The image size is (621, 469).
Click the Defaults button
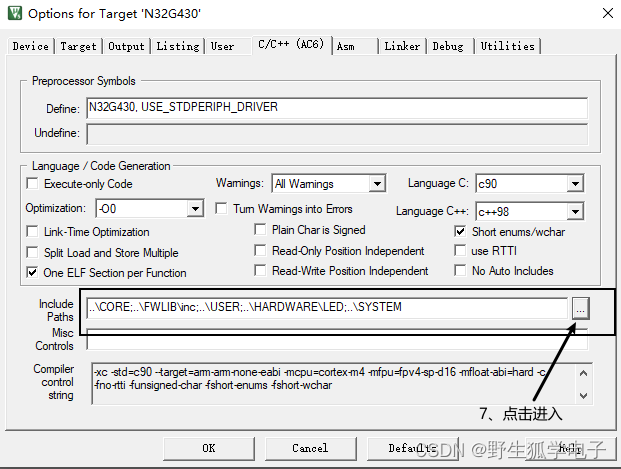412,448
